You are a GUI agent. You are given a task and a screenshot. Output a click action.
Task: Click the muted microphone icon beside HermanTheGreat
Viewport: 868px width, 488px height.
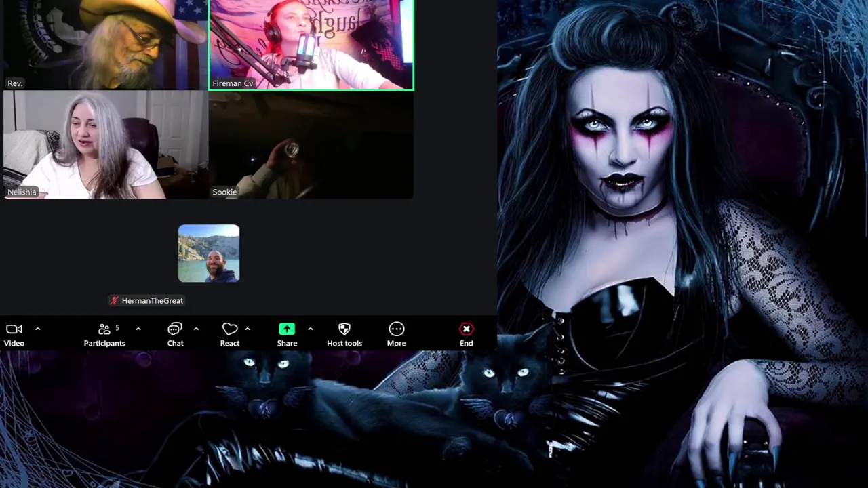click(x=115, y=300)
